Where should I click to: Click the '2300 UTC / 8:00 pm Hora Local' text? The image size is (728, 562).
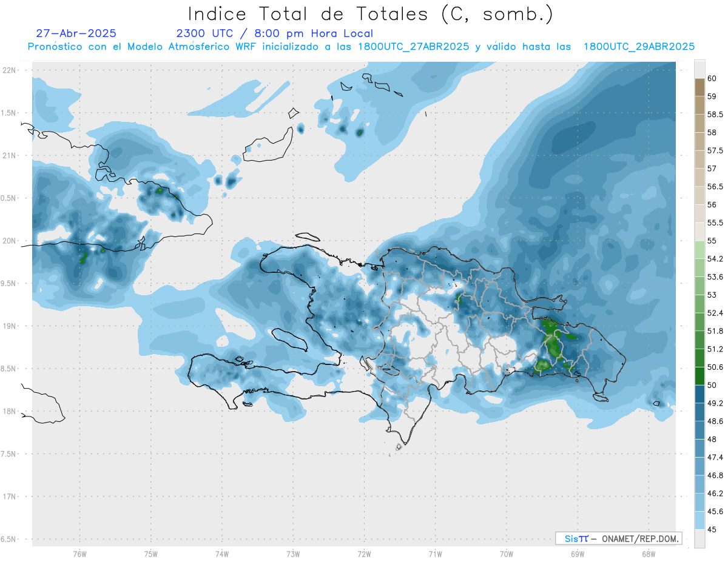tap(275, 33)
